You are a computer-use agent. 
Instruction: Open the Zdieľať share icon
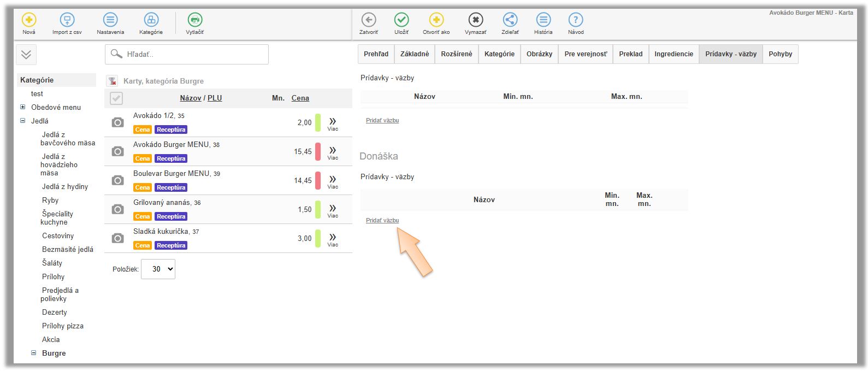pos(510,20)
